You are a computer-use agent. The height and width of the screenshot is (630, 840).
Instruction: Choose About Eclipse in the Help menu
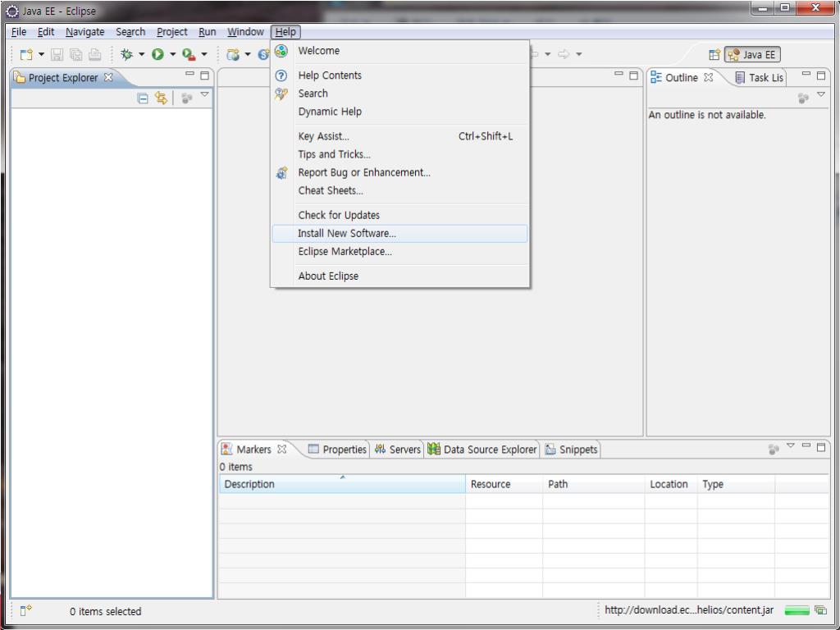tap(399, 276)
